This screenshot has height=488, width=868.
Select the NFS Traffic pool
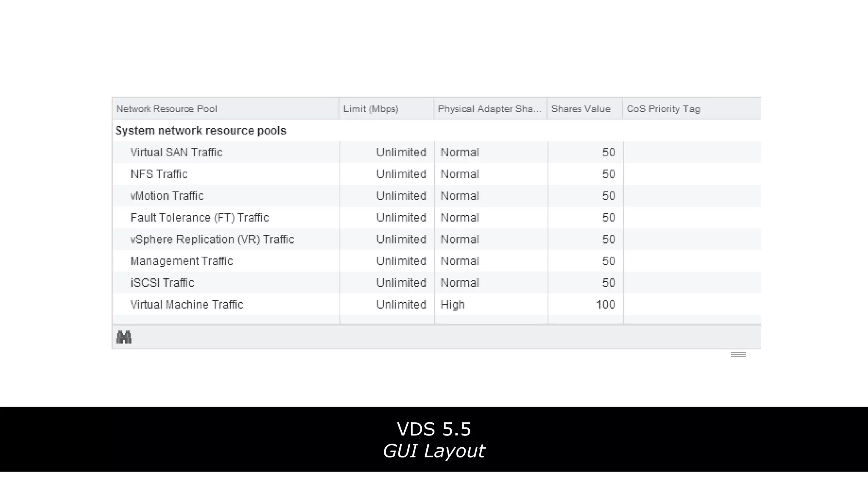[437, 174]
